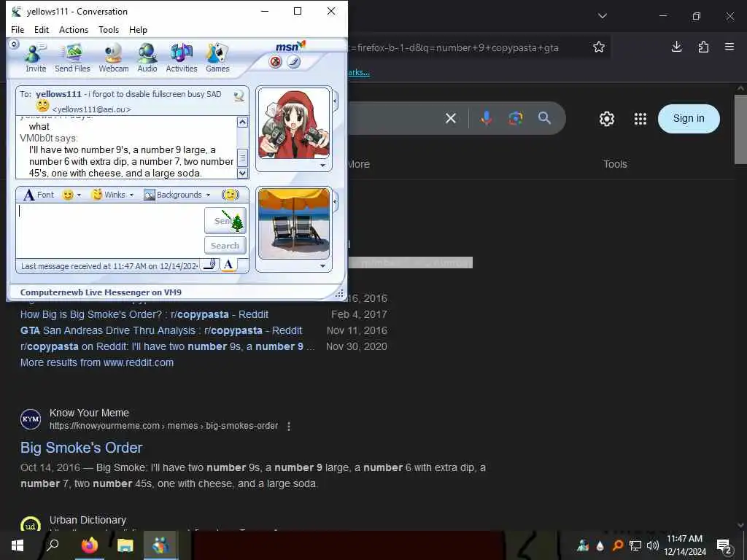Click the webcam icon beside contact name

(239, 96)
